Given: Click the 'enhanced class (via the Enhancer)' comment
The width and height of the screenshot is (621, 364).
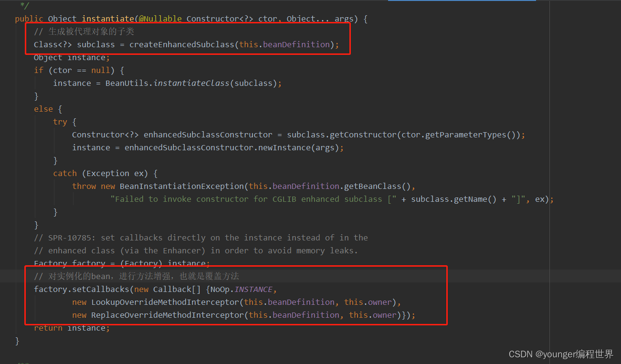Looking at the screenshot, I should (x=196, y=250).
